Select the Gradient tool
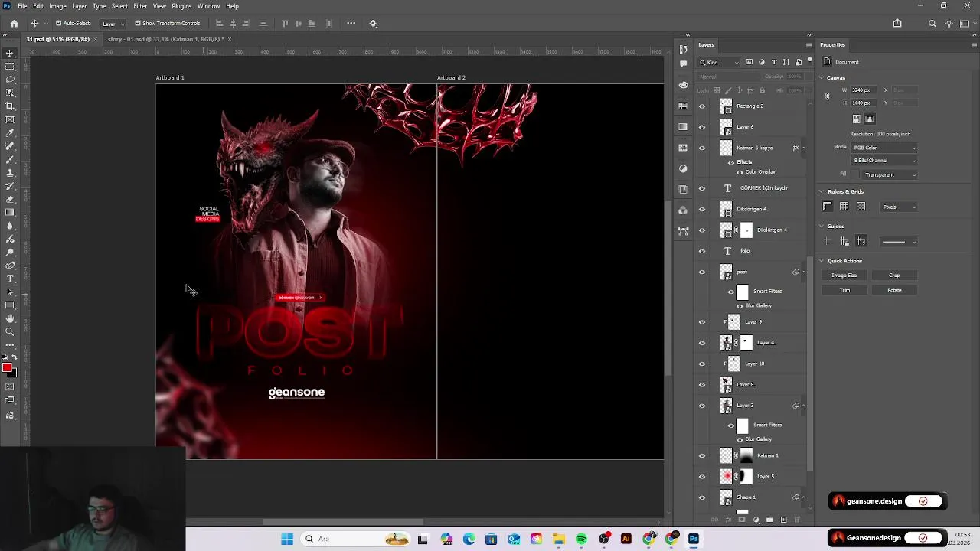 click(x=10, y=212)
